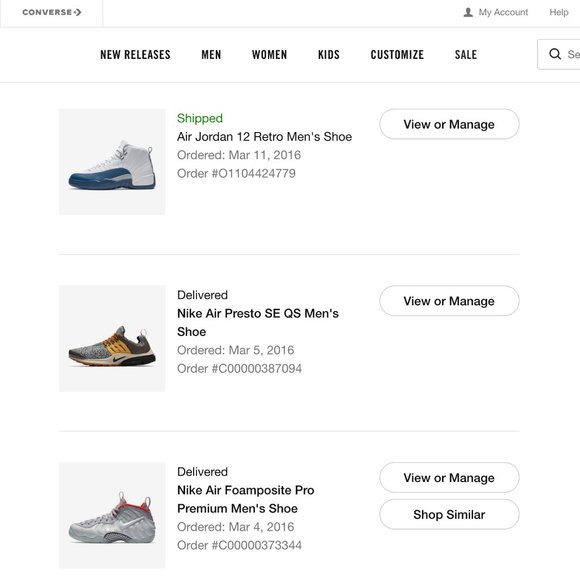Click the green Shipped status
Viewport: 580px width, 580px height.
coord(200,118)
